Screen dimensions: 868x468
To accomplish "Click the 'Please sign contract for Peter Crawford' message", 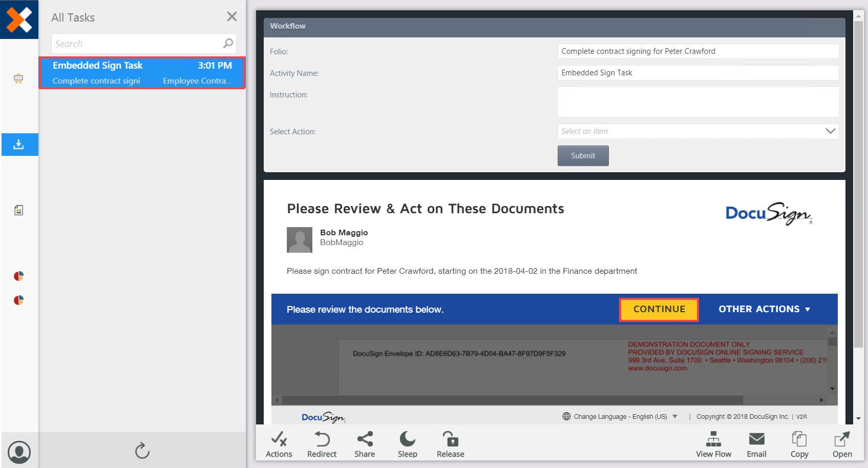I will click(x=462, y=271).
